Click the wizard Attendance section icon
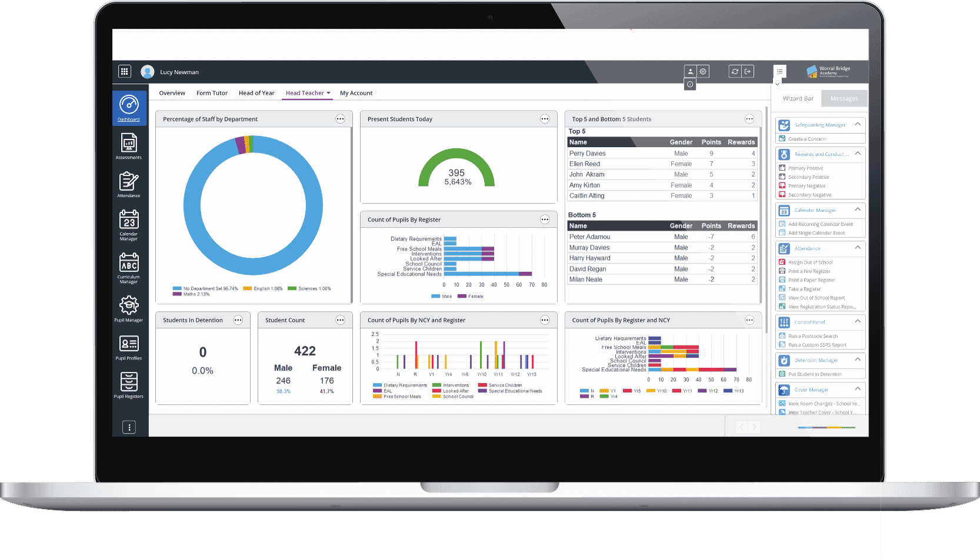 coord(784,248)
